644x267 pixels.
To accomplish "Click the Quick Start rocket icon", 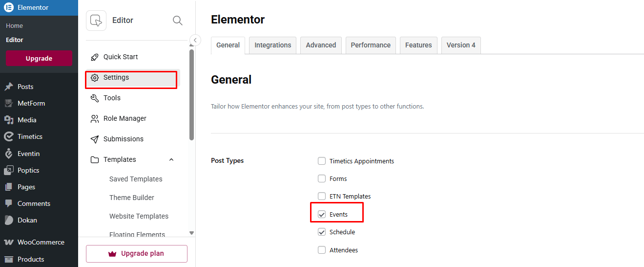I will coord(95,57).
